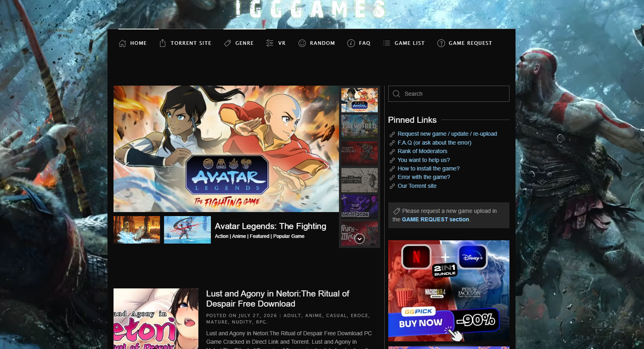The height and width of the screenshot is (349, 644).
Task: Click the tag icon in the upload request notice
Action: coord(397,211)
